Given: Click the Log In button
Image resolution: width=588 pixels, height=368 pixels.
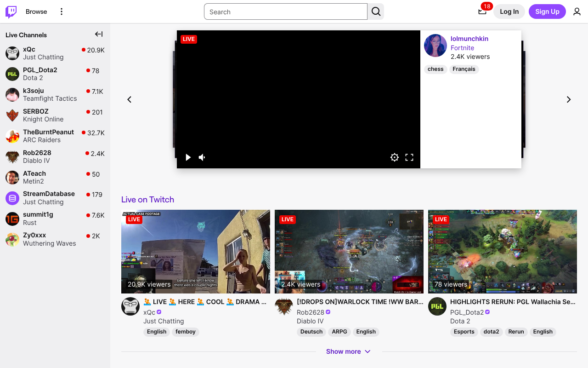Looking at the screenshot, I should 509,11.
